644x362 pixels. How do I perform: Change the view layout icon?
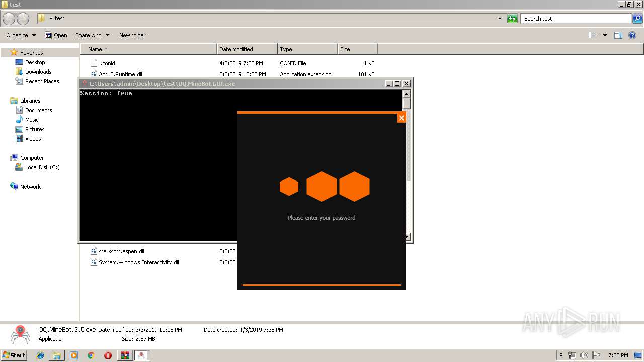pyautogui.click(x=593, y=35)
